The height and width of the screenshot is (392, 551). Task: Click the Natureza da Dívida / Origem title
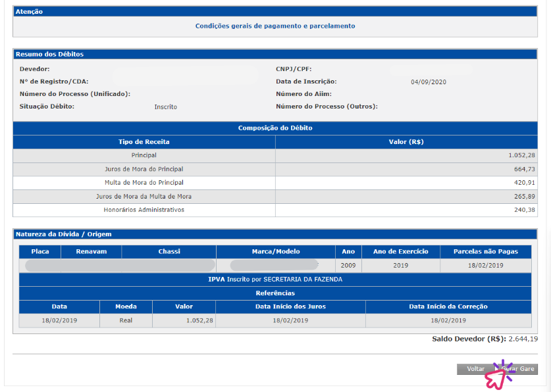tap(64, 234)
